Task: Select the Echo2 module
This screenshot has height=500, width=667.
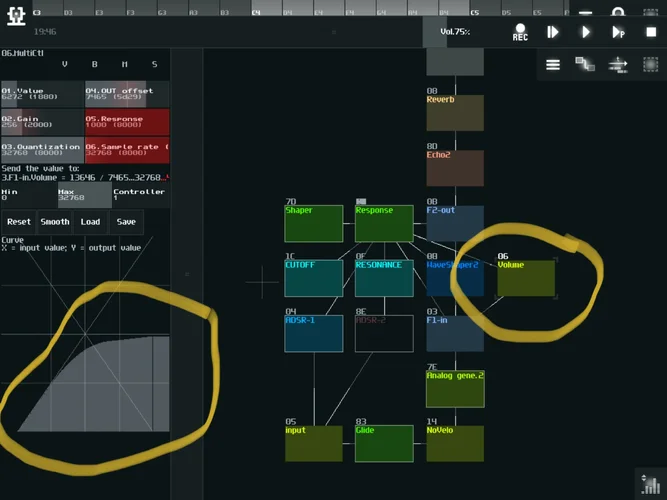Action: click(x=455, y=168)
